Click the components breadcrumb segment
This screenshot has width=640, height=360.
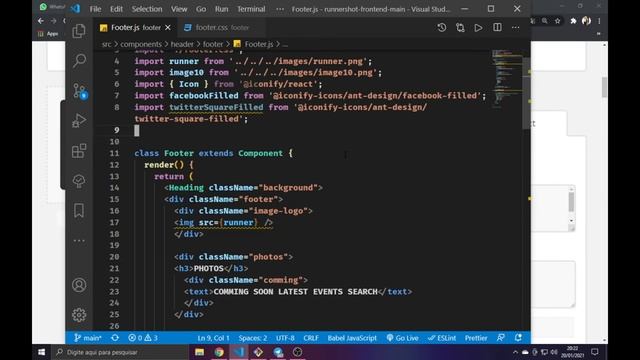click(141, 44)
